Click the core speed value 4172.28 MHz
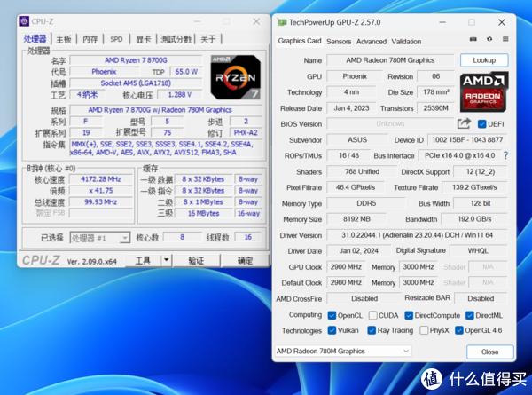Screen dimensions: 532x395 click(x=101, y=179)
